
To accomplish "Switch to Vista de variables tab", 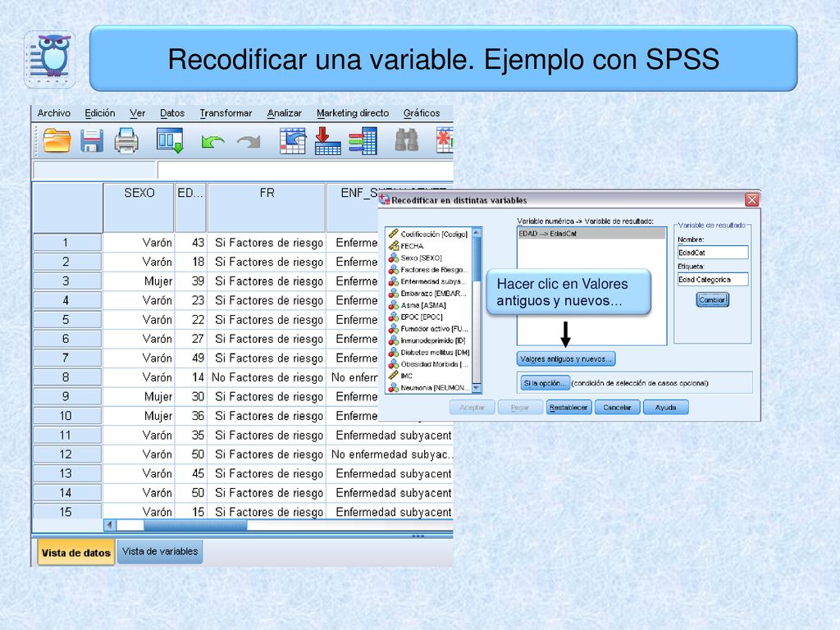I will point(160,551).
